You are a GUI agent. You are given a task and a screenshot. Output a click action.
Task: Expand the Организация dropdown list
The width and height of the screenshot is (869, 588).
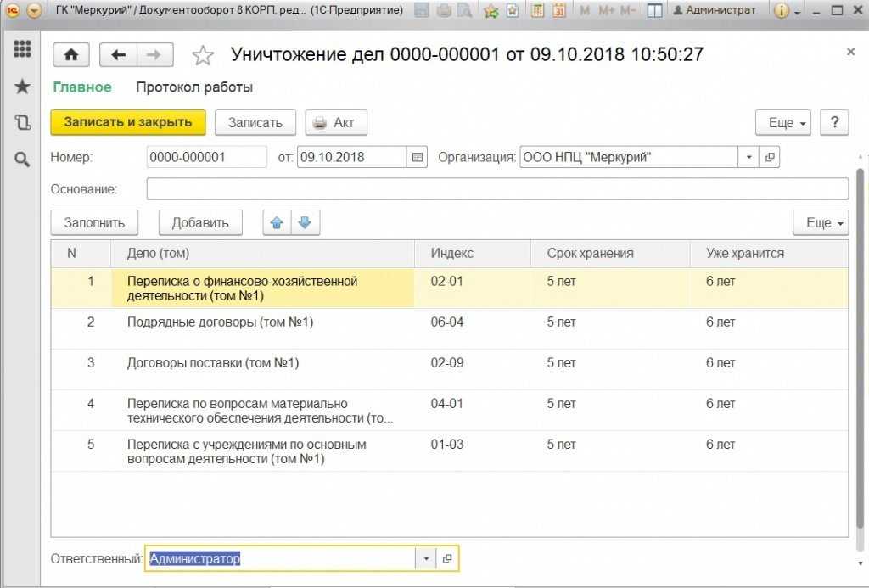(x=748, y=158)
